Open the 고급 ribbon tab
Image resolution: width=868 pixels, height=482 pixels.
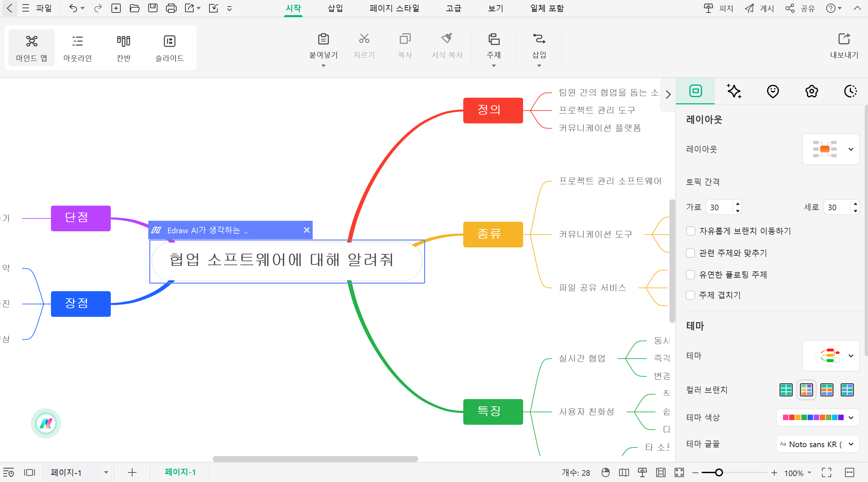(x=453, y=8)
